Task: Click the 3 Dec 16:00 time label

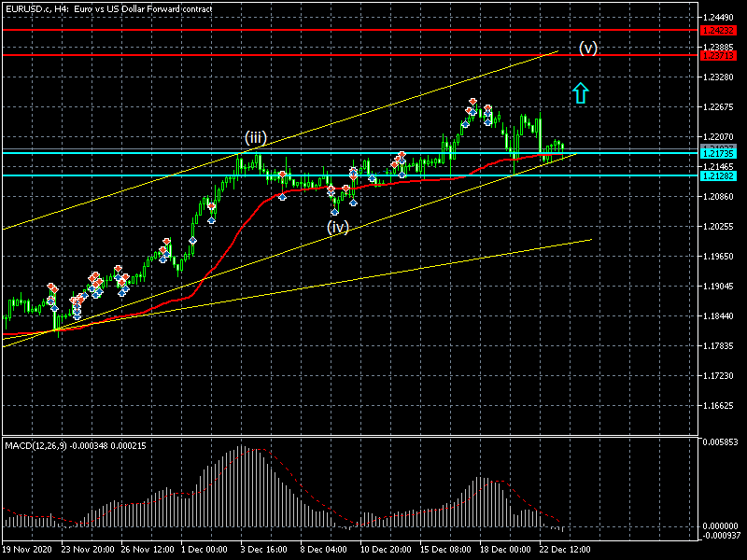Action: pyautogui.click(x=263, y=550)
